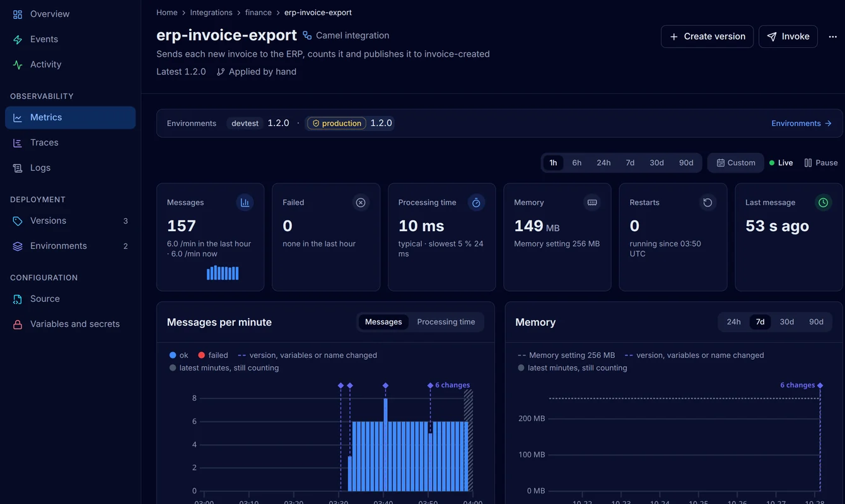Viewport: 845px width, 504px height.
Task: Open Environments in the sidebar
Action: coord(70,246)
